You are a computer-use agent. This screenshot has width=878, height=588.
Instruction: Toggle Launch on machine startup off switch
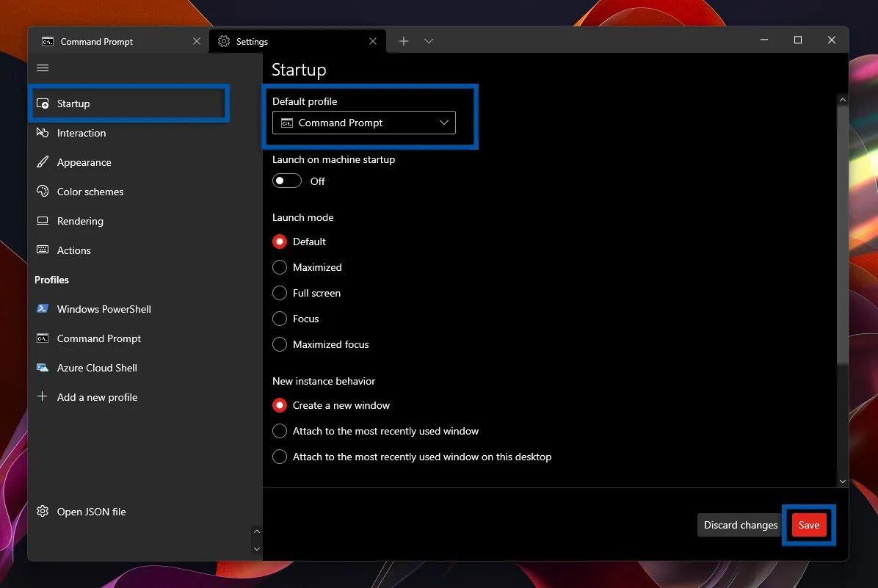click(286, 180)
